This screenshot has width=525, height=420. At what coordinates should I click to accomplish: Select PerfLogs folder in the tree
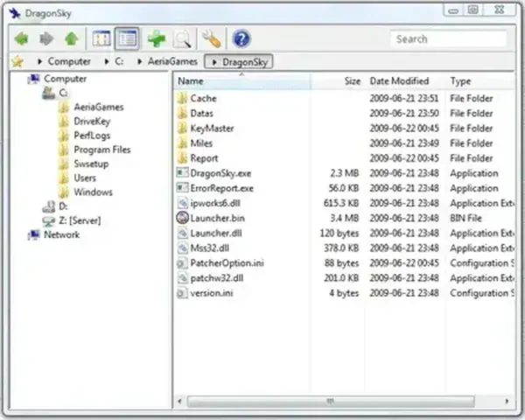point(92,136)
